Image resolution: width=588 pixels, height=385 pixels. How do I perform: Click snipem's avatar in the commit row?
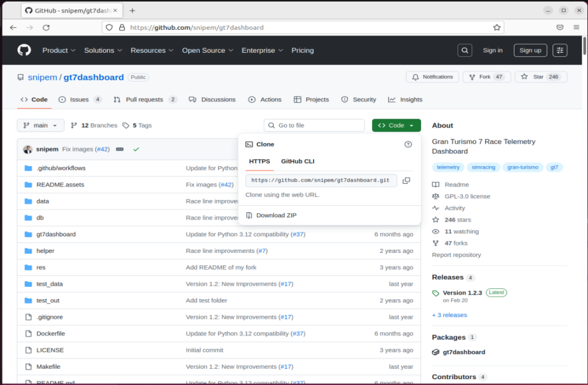pos(28,149)
